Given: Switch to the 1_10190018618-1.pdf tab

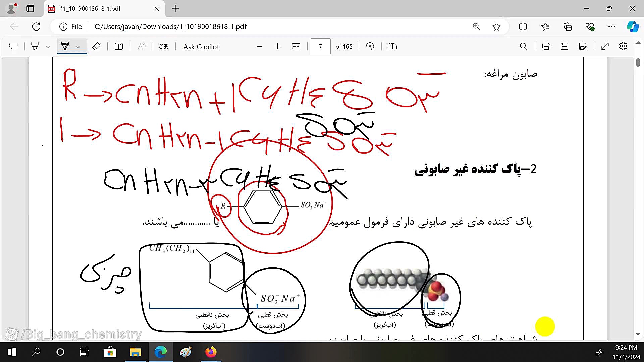Looking at the screenshot, I should click(91, 9).
